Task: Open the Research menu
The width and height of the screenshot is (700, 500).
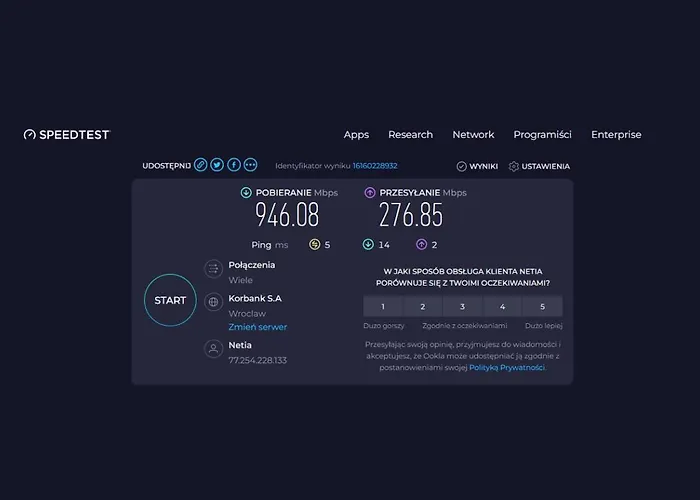Action: pos(410,135)
